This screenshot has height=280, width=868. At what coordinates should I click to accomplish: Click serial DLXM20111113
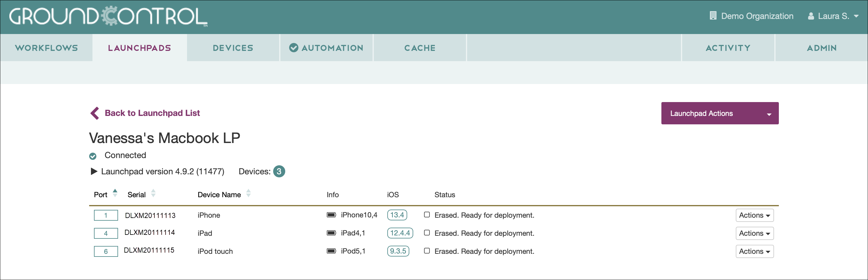click(150, 215)
